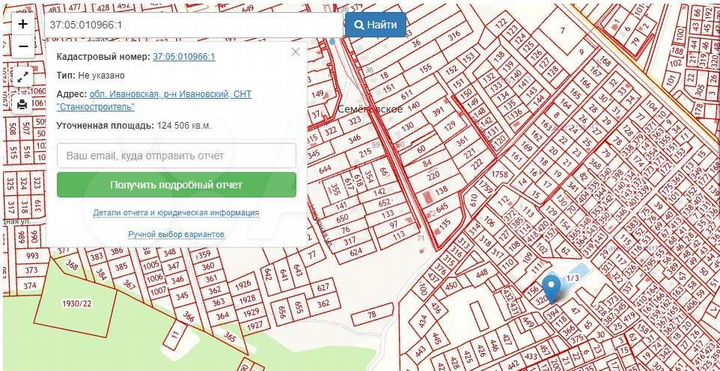Select parcel 222 on the map

[477, 164]
